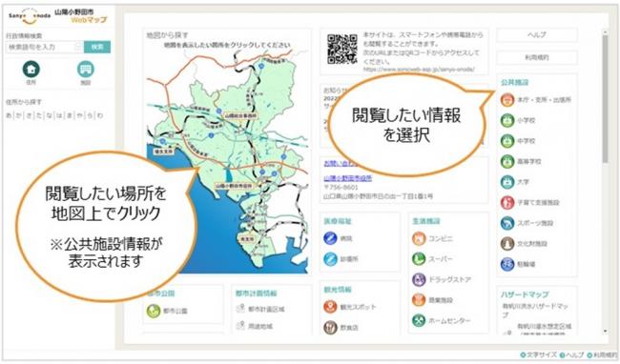Follow the 山陽小野田市役所 link
The image size is (620, 364).
348,178
